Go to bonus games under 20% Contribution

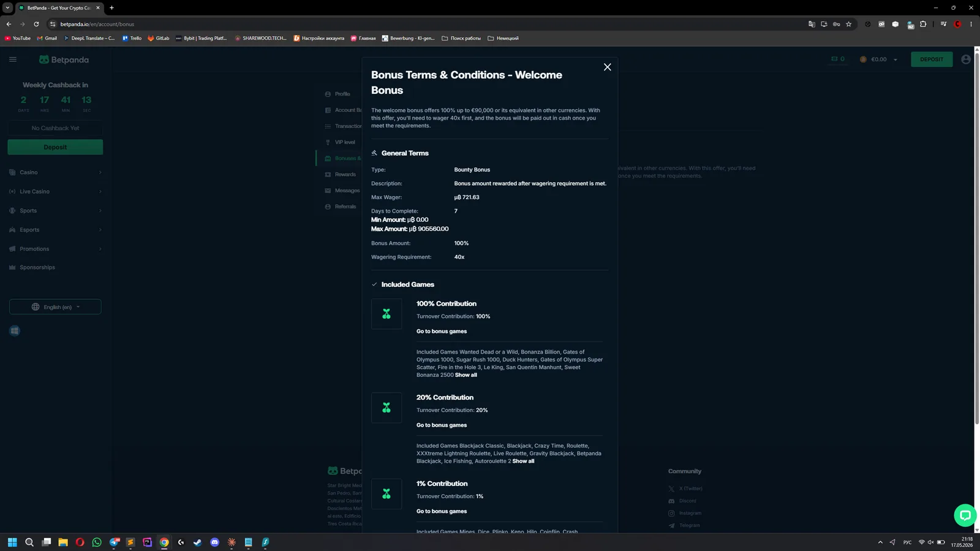(x=442, y=425)
